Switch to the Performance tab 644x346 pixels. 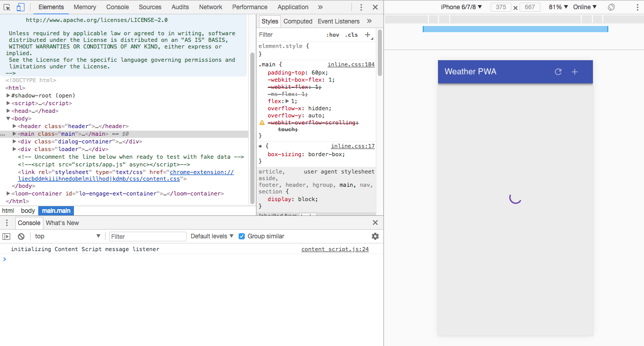[x=250, y=7]
